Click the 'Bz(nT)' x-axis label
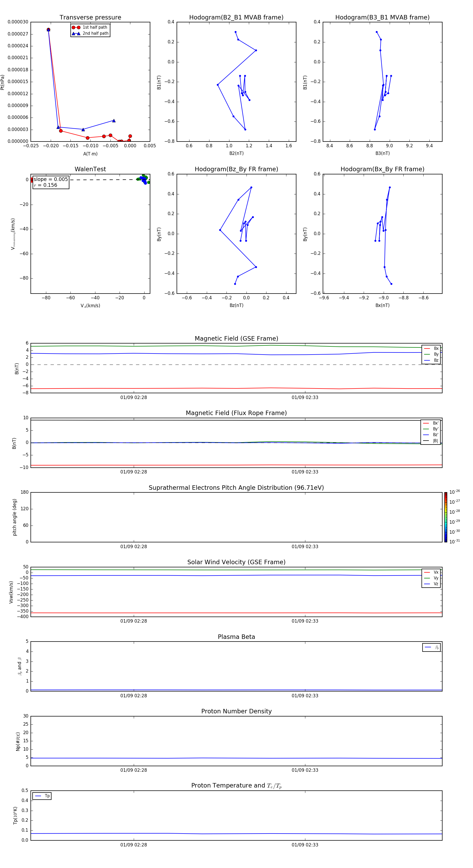Viewport: 473px width, 868px height. coord(236,305)
